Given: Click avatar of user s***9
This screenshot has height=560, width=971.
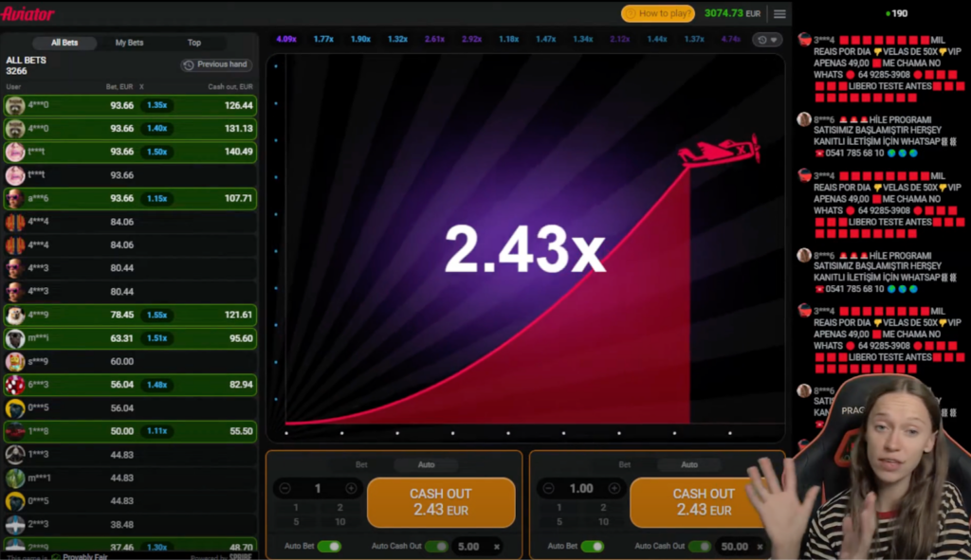Looking at the screenshot, I should (x=15, y=361).
